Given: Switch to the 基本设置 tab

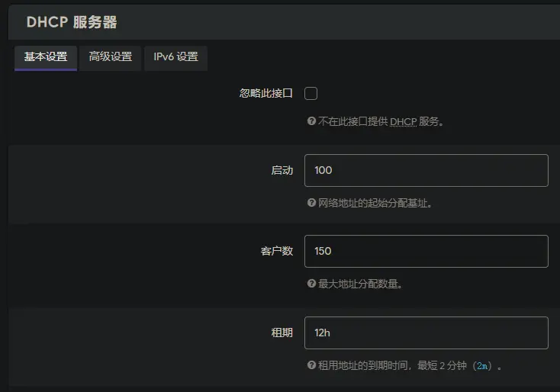Looking at the screenshot, I should point(46,57).
